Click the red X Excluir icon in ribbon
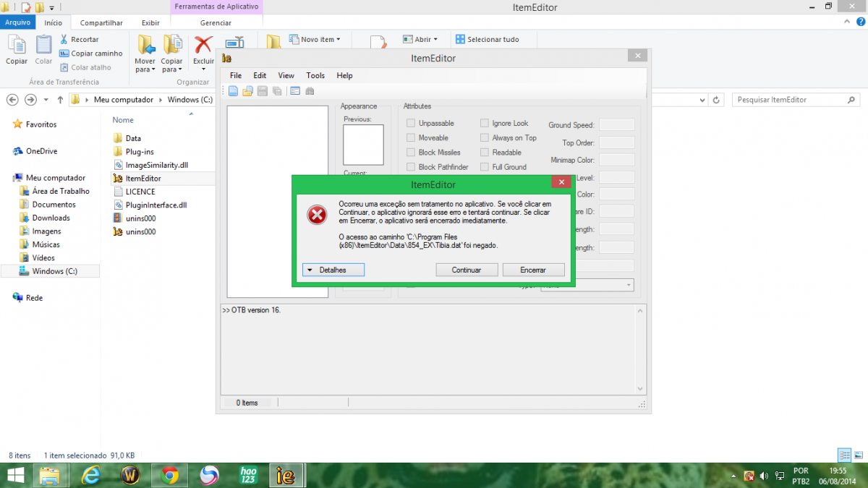Image resolution: width=868 pixels, height=488 pixels. click(203, 46)
